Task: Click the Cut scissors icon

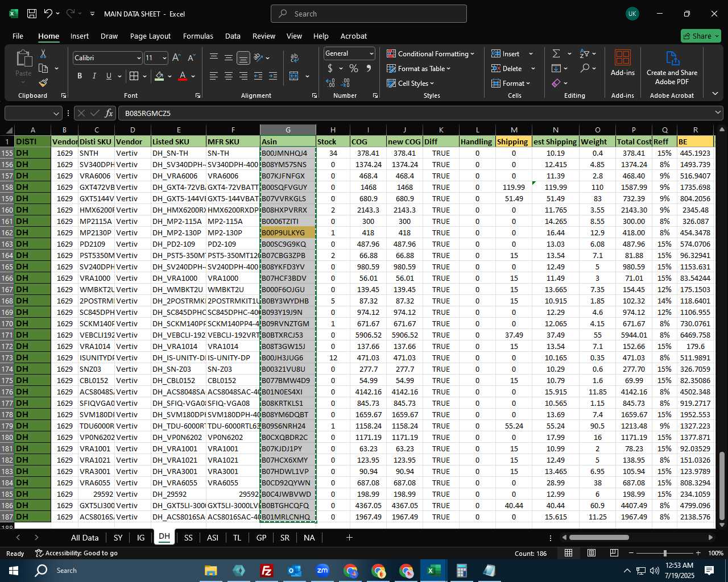Action: 43,54
